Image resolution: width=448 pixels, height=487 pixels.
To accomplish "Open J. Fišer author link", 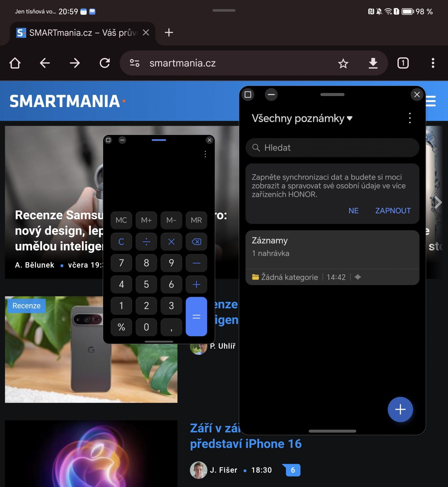I will click(223, 470).
